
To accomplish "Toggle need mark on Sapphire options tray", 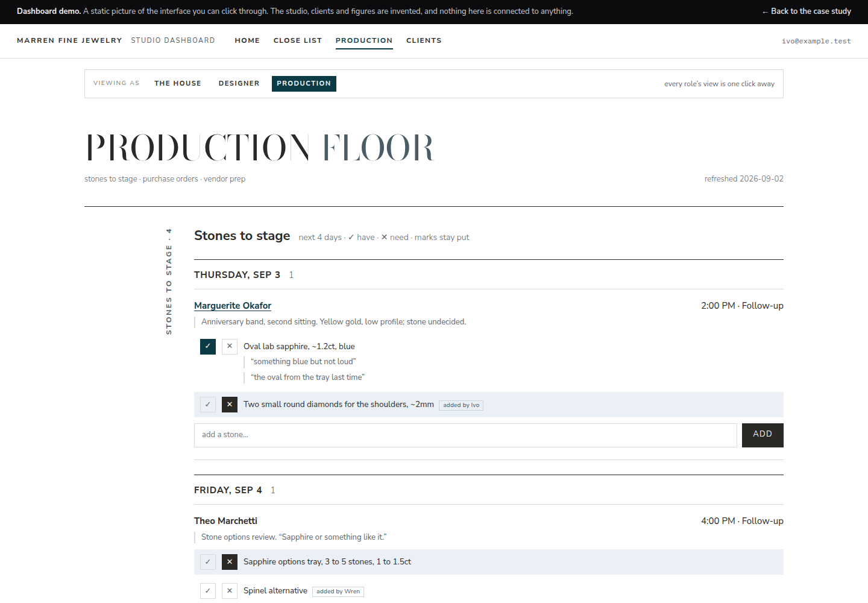I will 230,562.
